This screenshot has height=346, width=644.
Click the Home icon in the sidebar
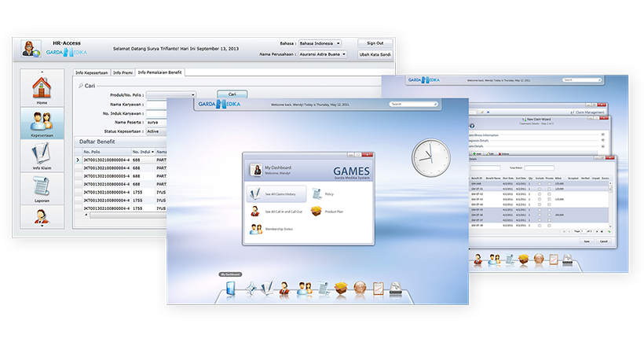tap(42, 88)
